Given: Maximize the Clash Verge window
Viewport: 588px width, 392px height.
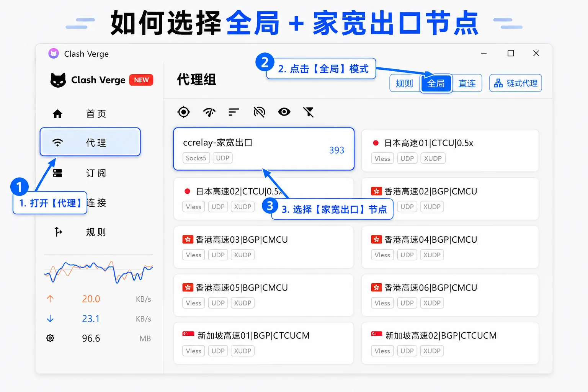Looking at the screenshot, I should [x=511, y=53].
